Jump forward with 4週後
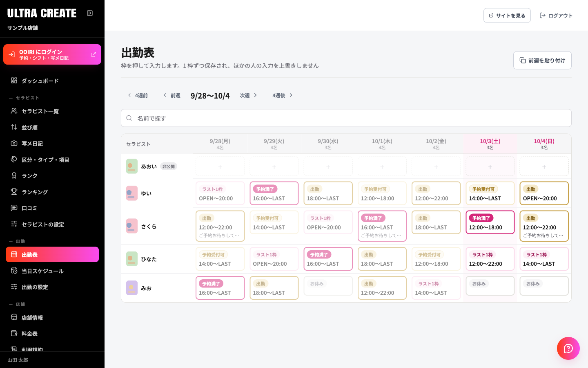The height and width of the screenshot is (368, 588). (x=283, y=95)
